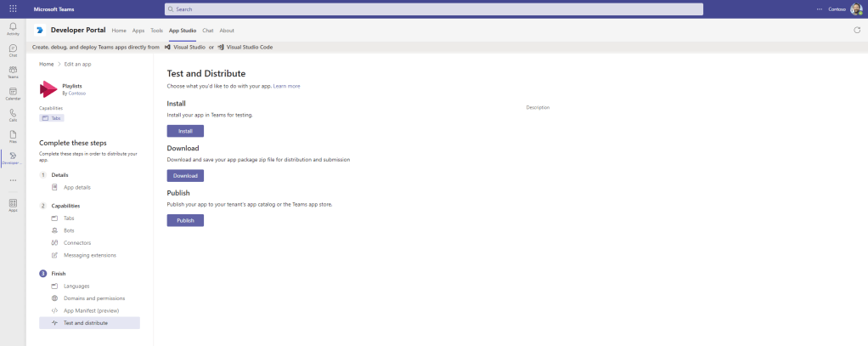Click the Teams search box
This screenshot has height=346, width=868.
433,9
